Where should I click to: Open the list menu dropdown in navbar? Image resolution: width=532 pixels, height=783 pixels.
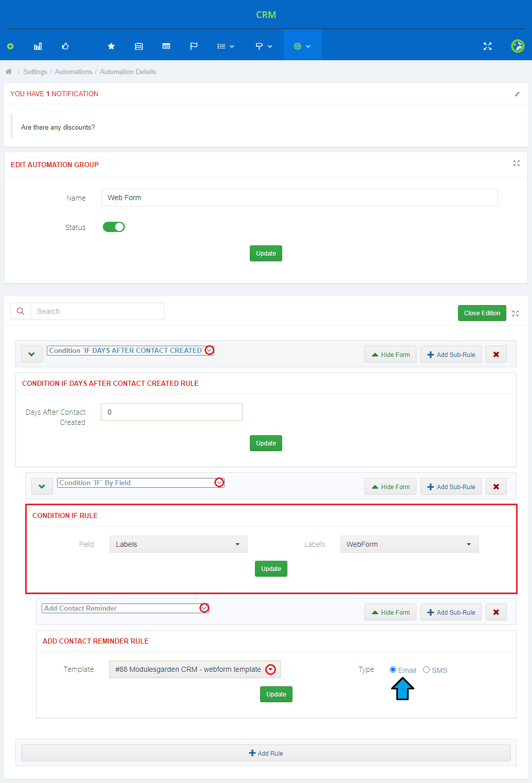click(226, 46)
